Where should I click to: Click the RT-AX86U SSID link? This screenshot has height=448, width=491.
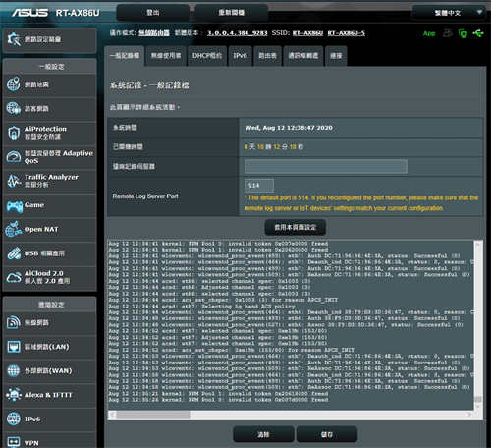[x=307, y=33]
